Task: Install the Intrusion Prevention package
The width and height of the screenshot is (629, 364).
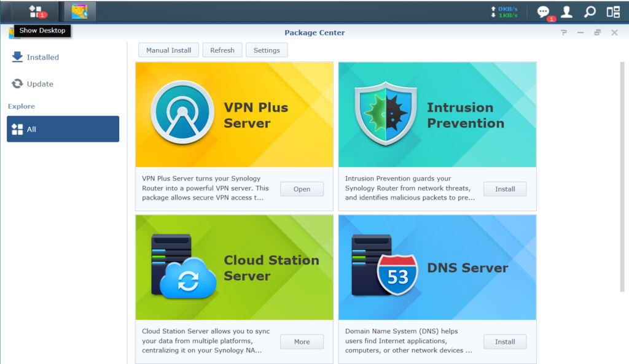Action: point(505,189)
